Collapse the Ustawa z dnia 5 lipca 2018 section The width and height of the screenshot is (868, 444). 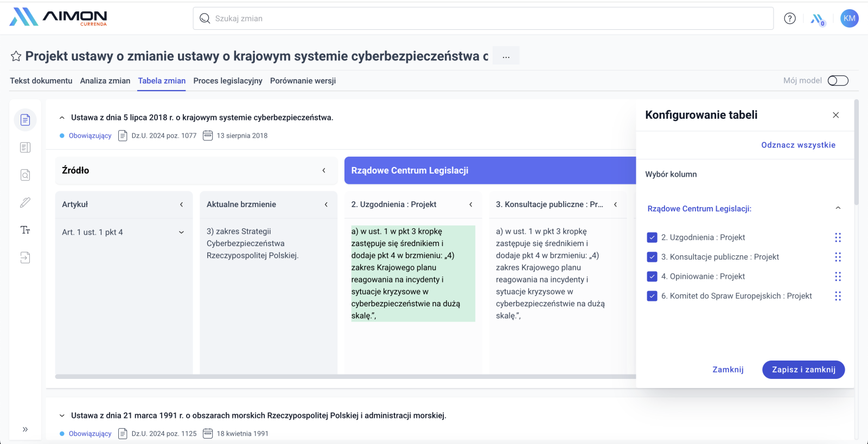[62, 118]
